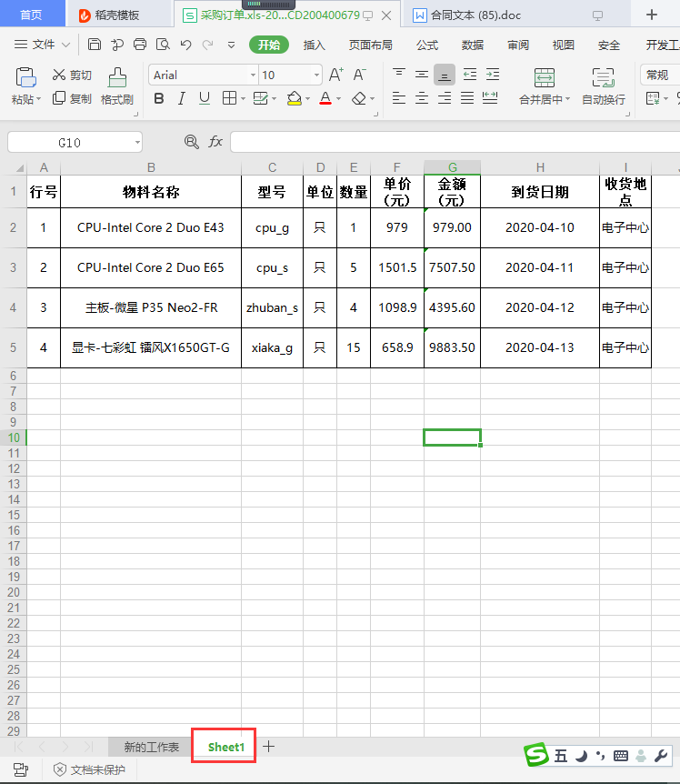Click the increase font size icon

335,75
